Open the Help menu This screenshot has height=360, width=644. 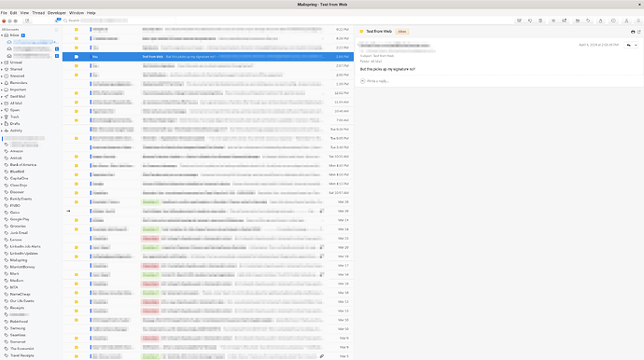pyautogui.click(x=91, y=13)
